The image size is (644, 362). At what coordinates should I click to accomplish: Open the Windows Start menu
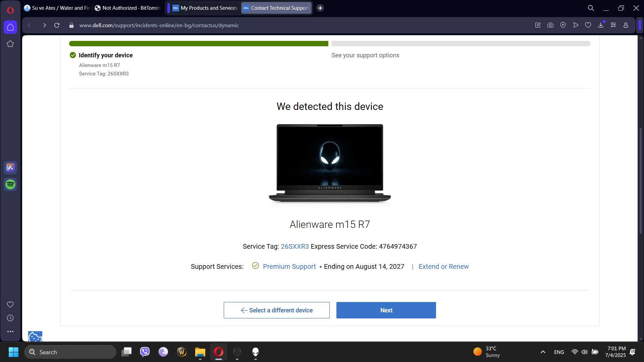click(13, 352)
